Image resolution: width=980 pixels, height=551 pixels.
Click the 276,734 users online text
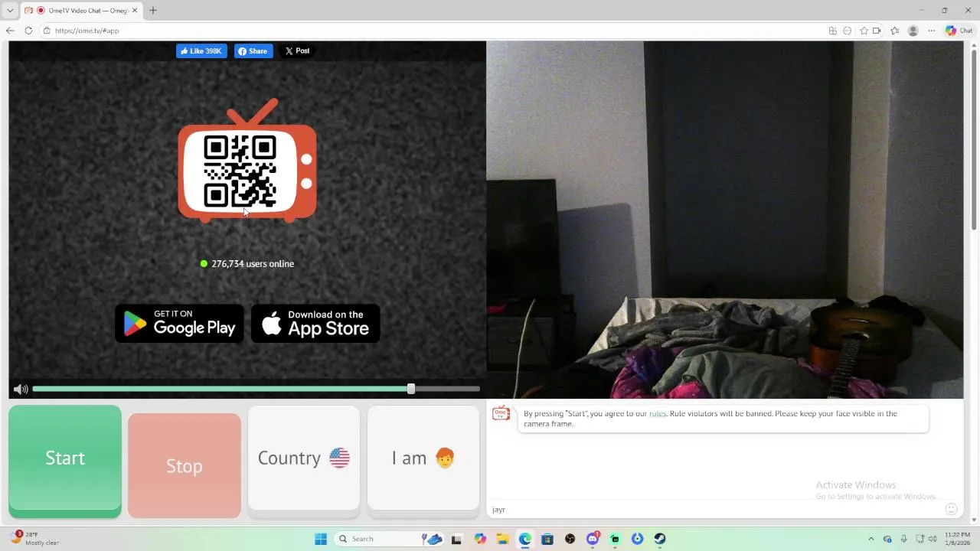pos(253,264)
